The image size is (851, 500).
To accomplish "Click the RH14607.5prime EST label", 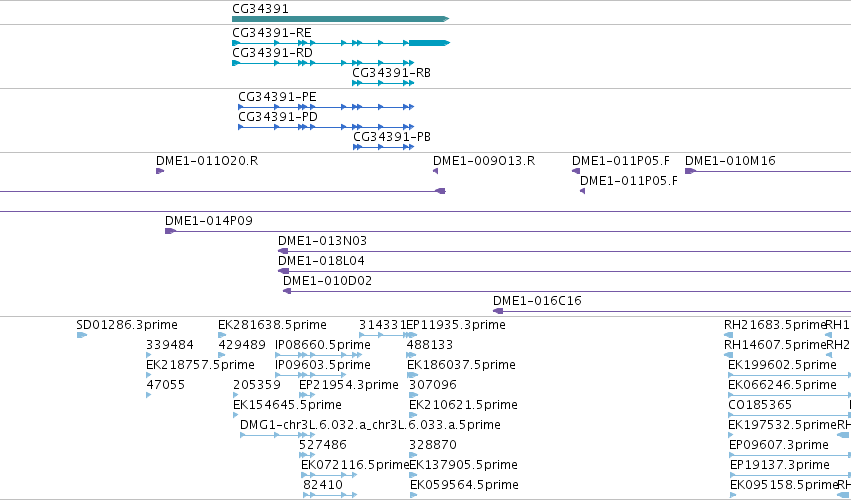I will (775, 345).
